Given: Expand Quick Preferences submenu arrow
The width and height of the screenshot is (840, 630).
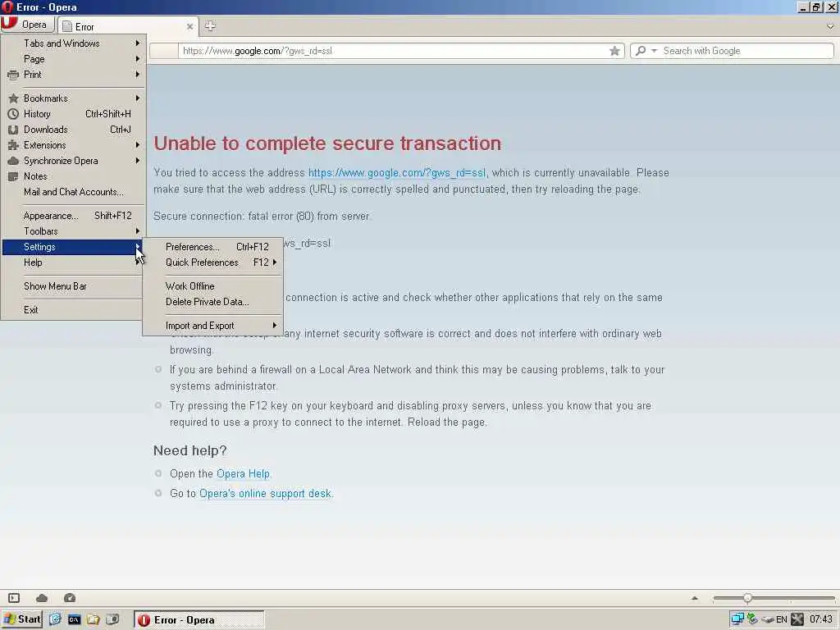Looking at the screenshot, I should (275, 262).
